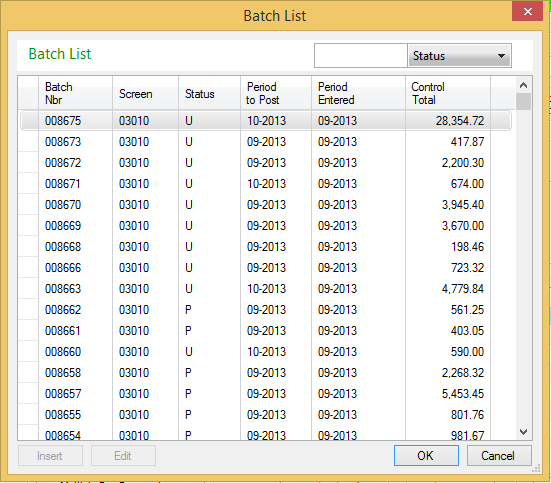Close the Batch List dialog with X
This screenshot has width=551, height=483.
click(527, 12)
